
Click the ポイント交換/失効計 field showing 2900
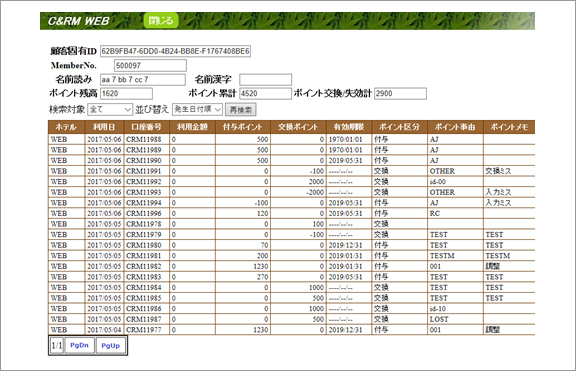point(400,93)
